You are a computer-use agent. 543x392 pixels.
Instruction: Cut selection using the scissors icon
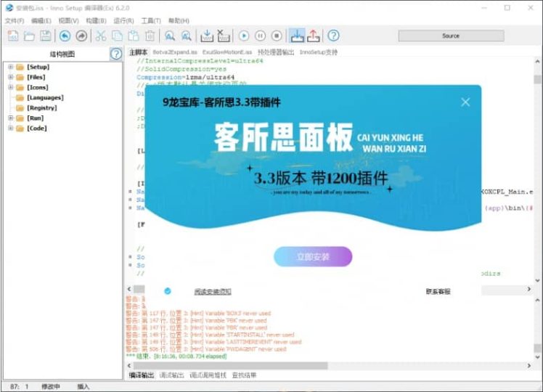(101, 36)
